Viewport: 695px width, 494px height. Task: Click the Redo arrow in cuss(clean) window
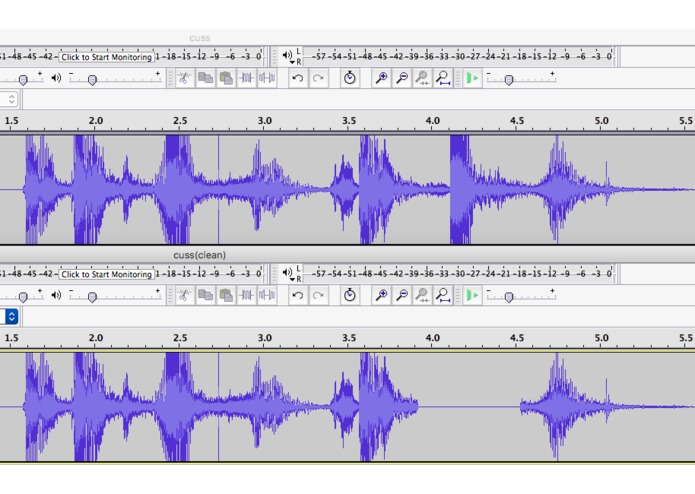318,296
